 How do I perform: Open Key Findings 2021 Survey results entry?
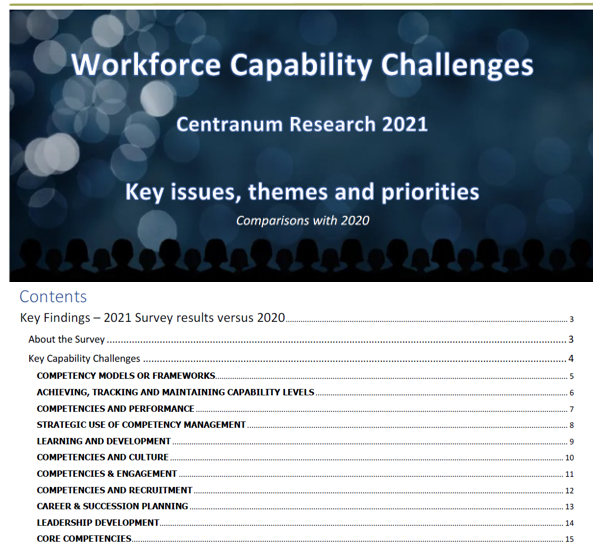point(297,318)
